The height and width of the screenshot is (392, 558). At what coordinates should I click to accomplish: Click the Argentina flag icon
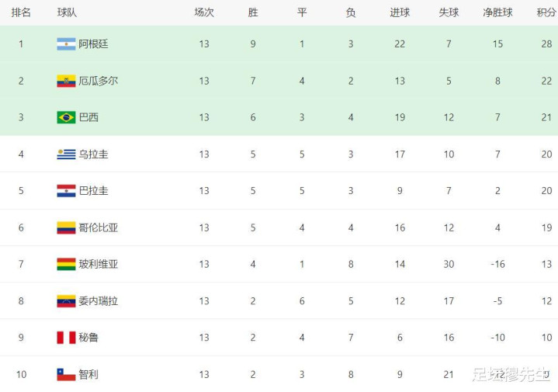pyautogui.click(x=66, y=44)
